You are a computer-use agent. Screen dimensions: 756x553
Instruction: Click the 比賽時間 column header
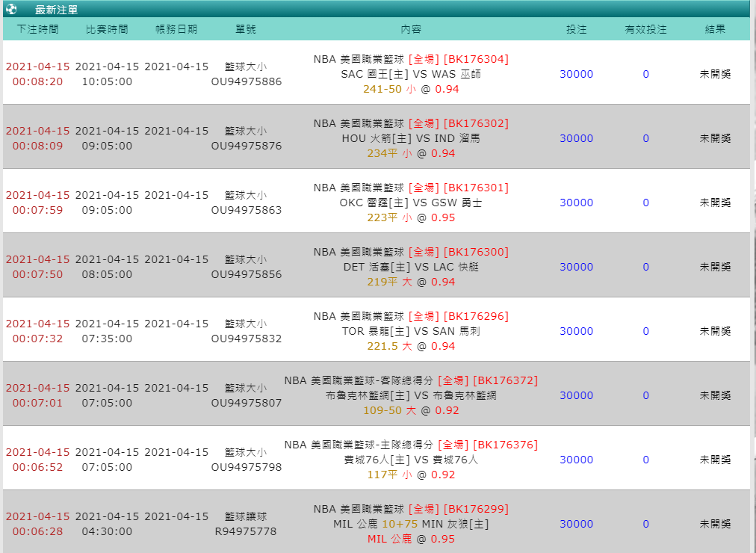tap(107, 29)
